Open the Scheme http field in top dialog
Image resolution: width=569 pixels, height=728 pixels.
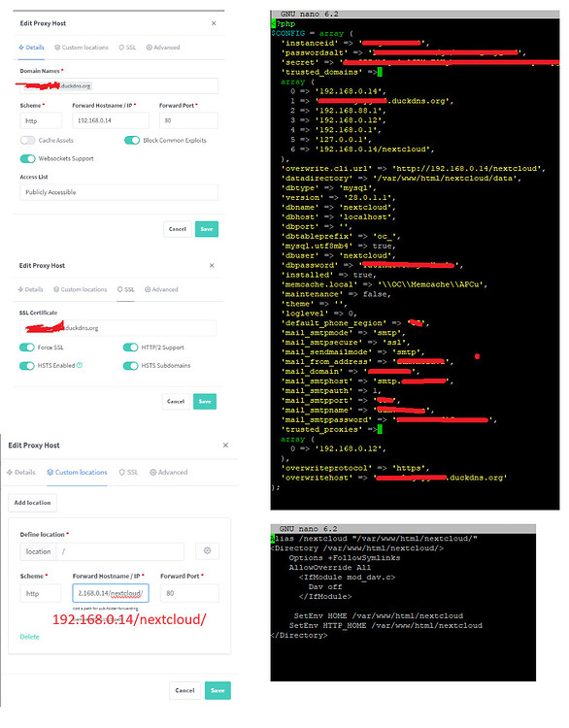[41, 120]
